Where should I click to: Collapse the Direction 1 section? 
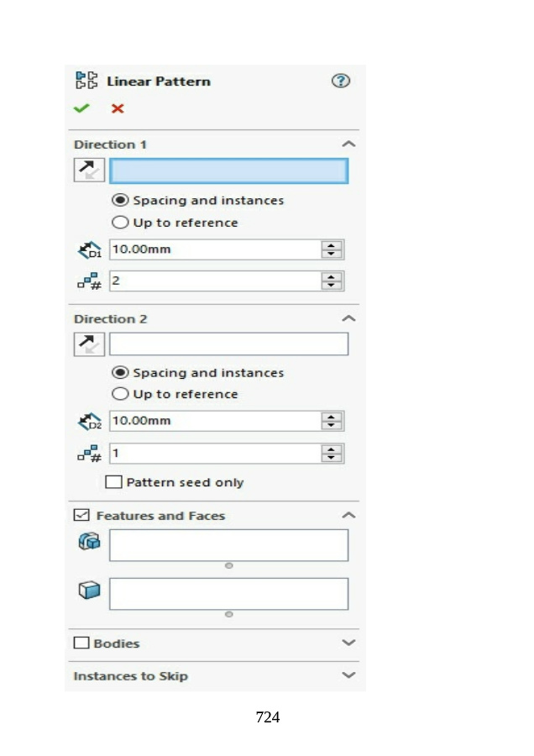349,144
